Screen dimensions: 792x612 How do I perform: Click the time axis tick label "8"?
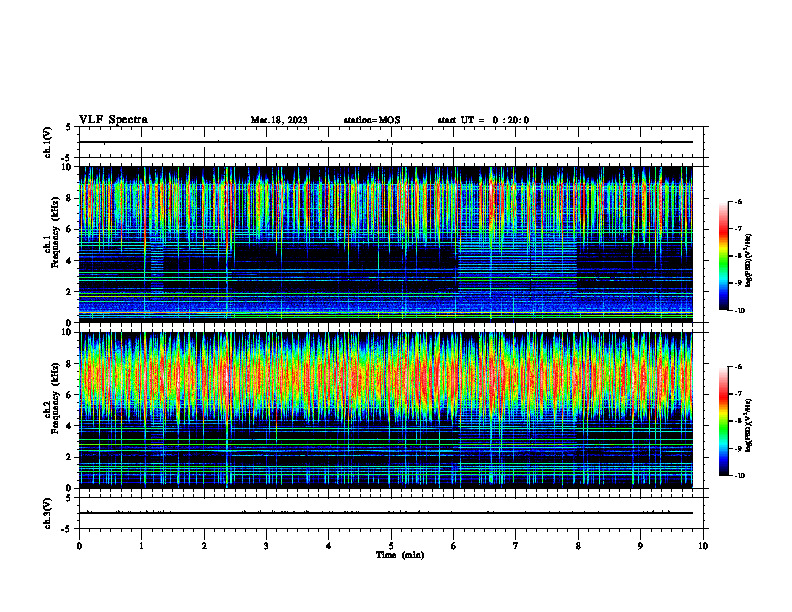click(578, 546)
